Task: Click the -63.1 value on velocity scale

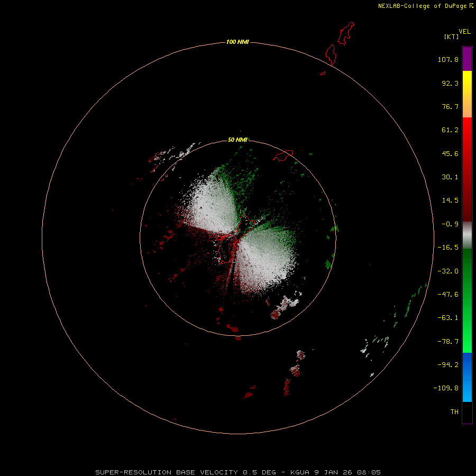Action: click(x=448, y=318)
